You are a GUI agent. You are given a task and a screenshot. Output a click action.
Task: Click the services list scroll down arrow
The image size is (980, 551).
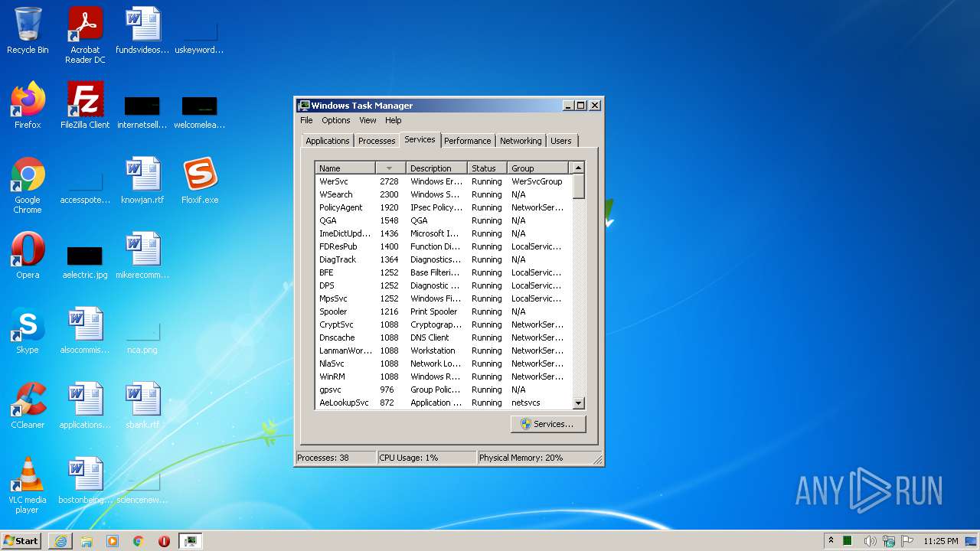578,403
